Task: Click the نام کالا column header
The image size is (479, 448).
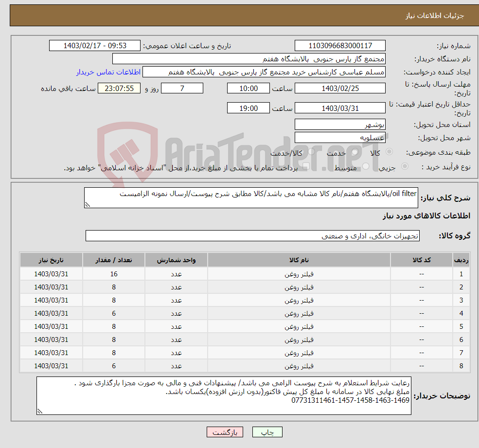Action: [x=299, y=260]
